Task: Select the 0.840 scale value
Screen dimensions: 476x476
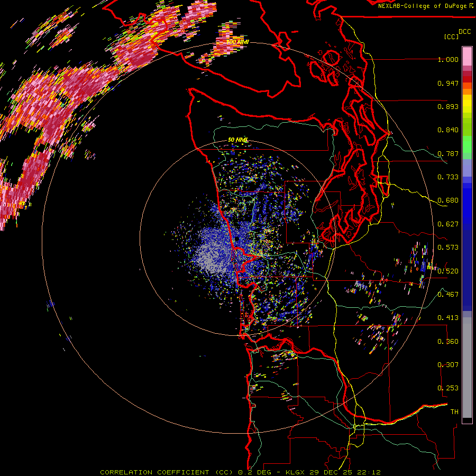Action: pyautogui.click(x=448, y=130)
